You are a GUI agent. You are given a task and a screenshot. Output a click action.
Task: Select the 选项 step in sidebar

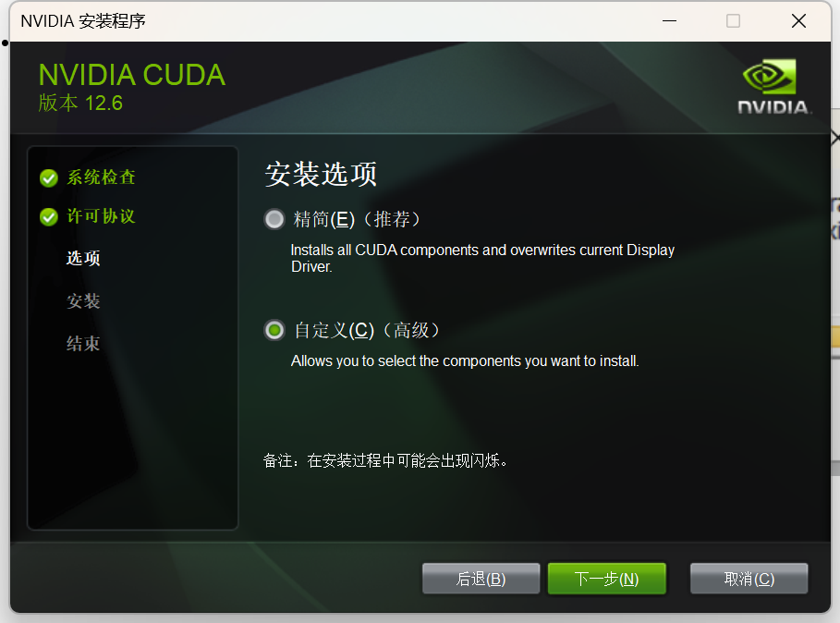pos(83,258)
